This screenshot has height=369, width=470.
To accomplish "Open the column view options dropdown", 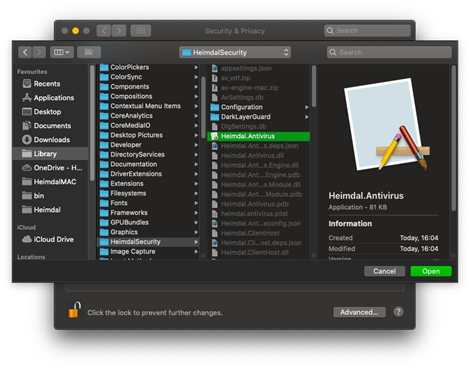I will point(62,52).
